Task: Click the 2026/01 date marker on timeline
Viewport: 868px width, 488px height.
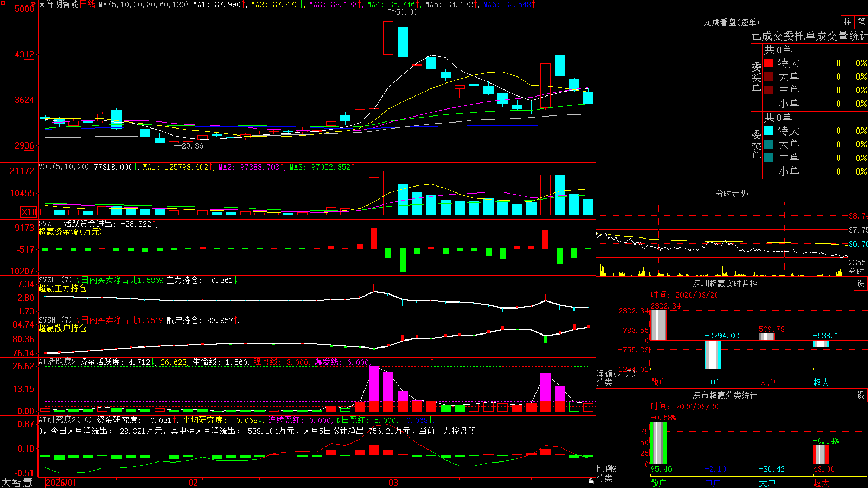Action: click(61, 483)
